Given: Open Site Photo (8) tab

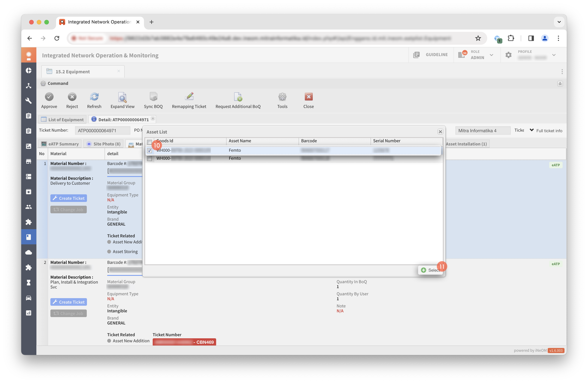Looking at the screenshot, I should tap(103, 144).
